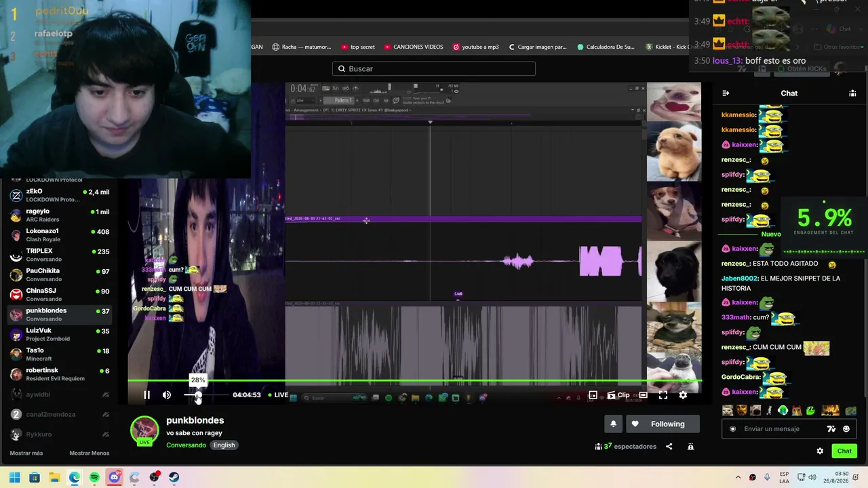This screenshot has height=488, width=868.
Task: Open the 7TV emote menu icon
Action: pos(831,429)
